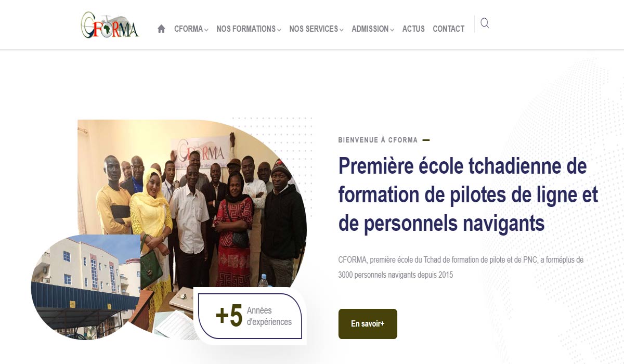This screenshot has width=624, height=364.
Task: Go to the CONTACT page
Action: tap(448, 29)
